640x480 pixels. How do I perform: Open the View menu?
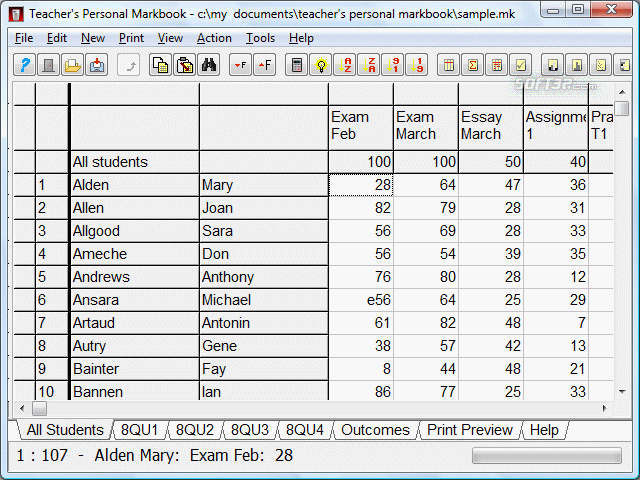[x=170, y=38]
